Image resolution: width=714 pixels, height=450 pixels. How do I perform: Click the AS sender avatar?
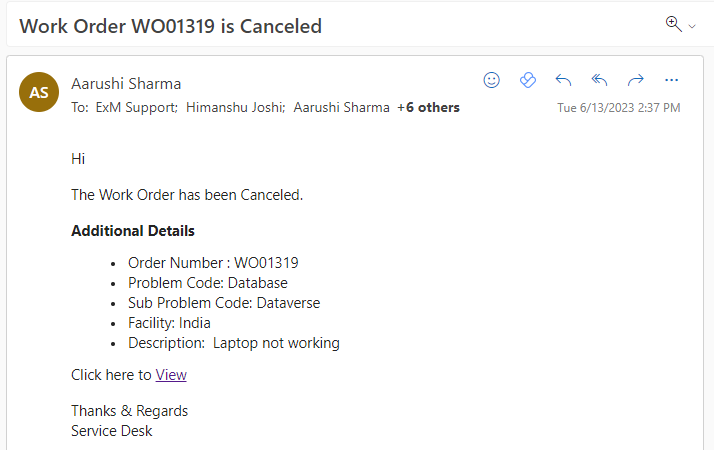pyautogui.click(x=39, y=92)
